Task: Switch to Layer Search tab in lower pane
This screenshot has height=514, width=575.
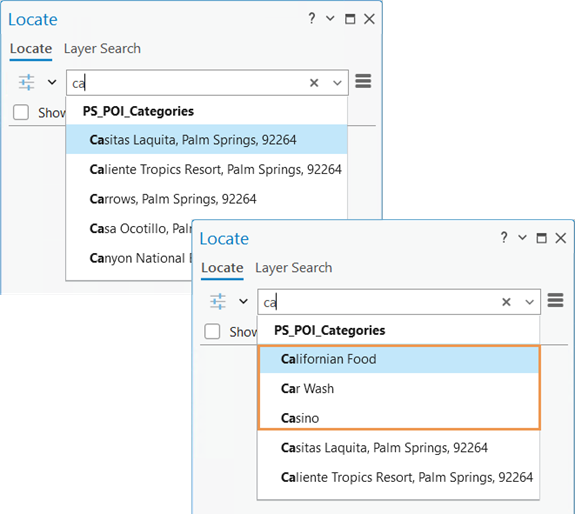Action: coord(294,268)
